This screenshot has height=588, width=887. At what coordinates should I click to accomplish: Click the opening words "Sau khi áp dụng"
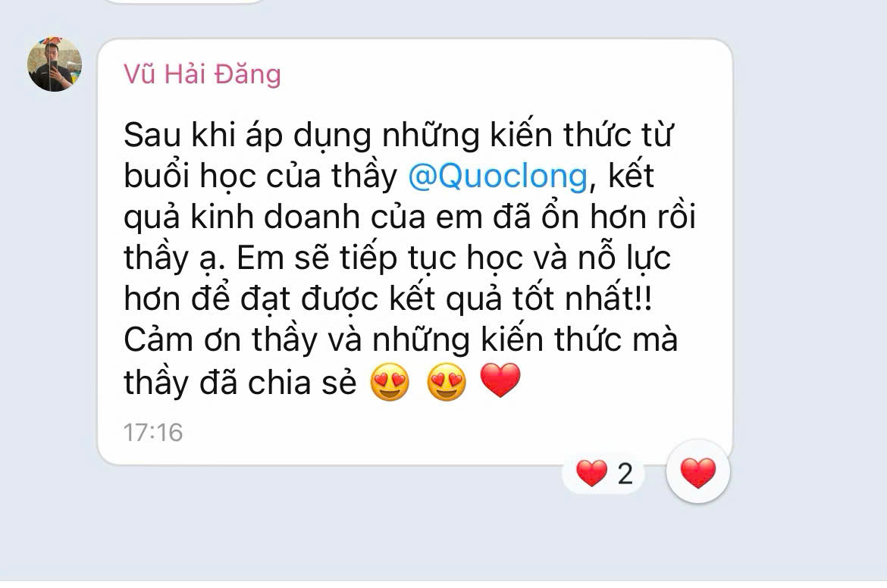point(249,136)
